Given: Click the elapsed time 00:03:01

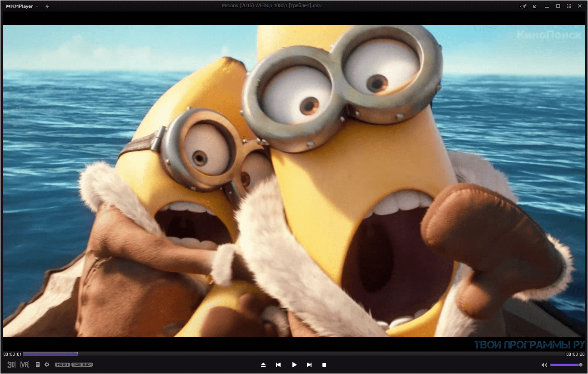Looking at the screenshot, I should (x=12, y=354).
